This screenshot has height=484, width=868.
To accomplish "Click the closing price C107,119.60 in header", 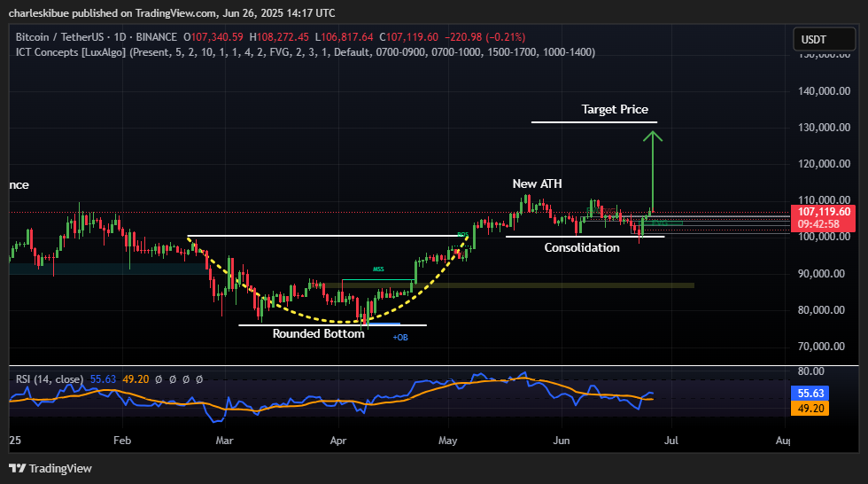I will [408, 37].
